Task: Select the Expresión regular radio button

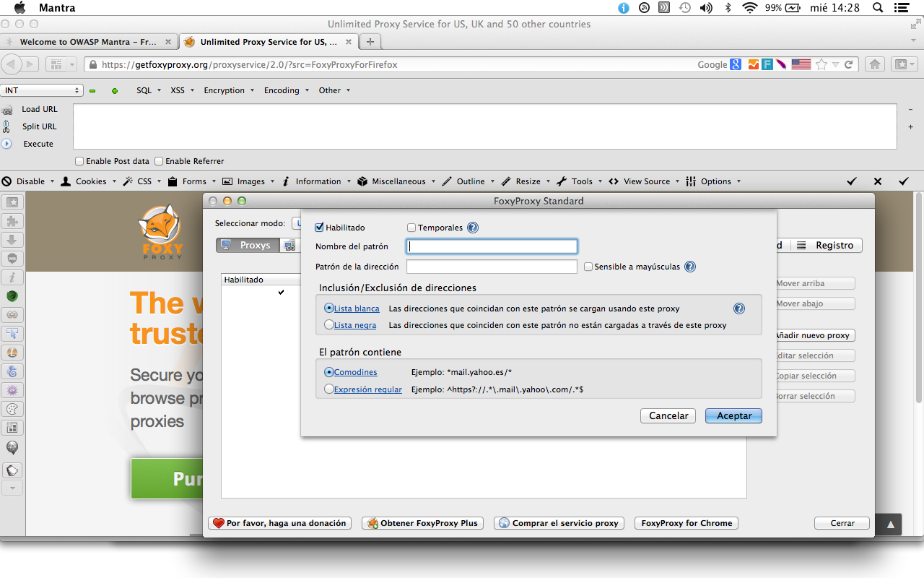Action: (329, 389)
